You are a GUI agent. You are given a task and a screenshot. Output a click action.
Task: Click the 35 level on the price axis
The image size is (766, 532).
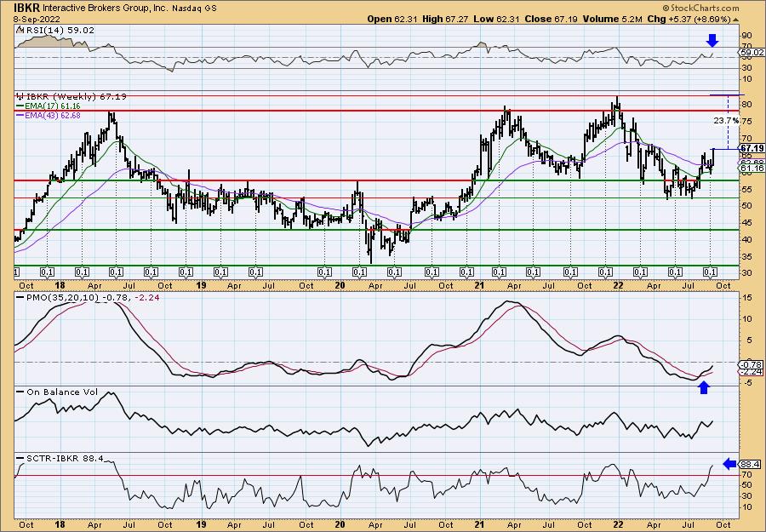point(746,256)
